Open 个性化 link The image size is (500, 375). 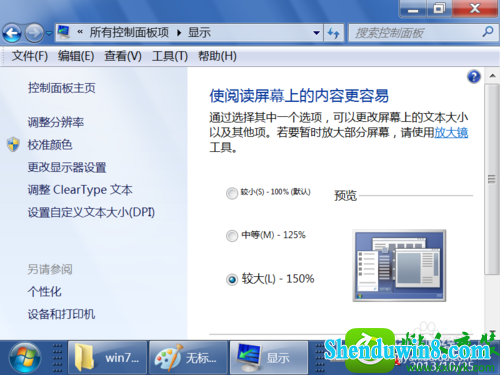coord(45,292)
